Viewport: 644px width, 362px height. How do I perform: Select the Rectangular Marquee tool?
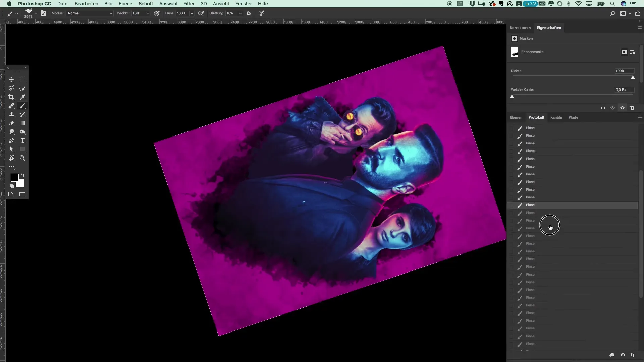tap(22, 79)
